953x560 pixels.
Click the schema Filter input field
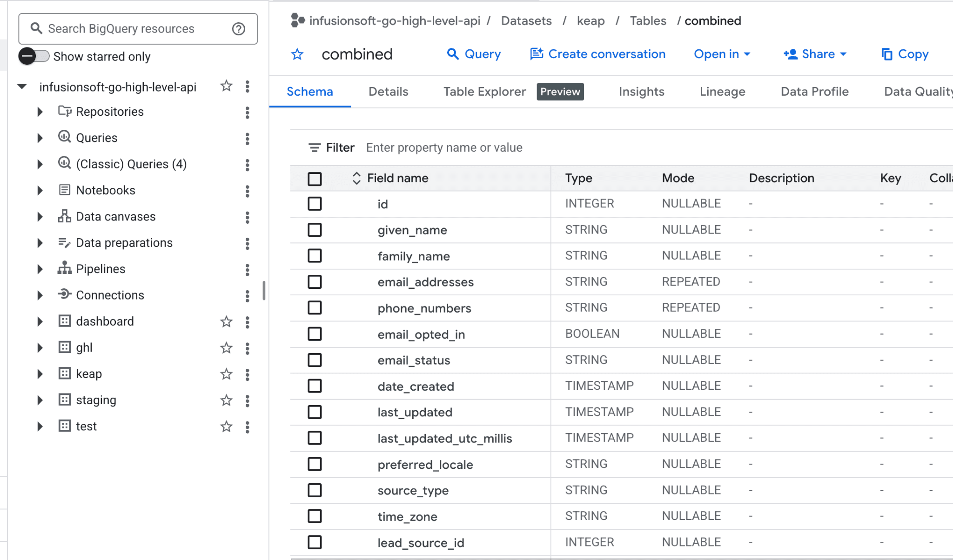(444, 148)
